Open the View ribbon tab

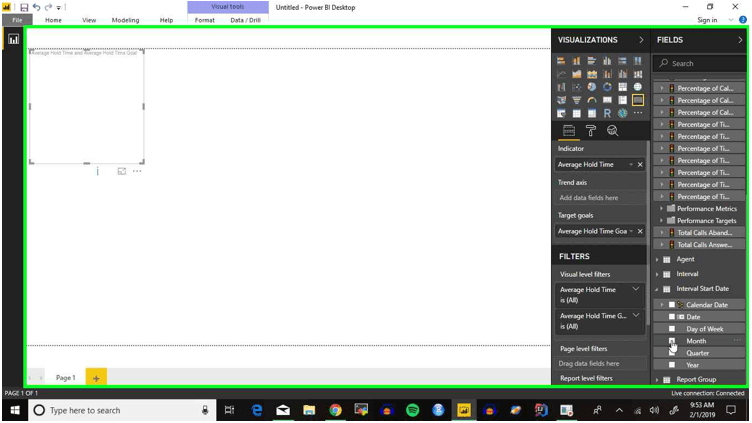[89, 20]
